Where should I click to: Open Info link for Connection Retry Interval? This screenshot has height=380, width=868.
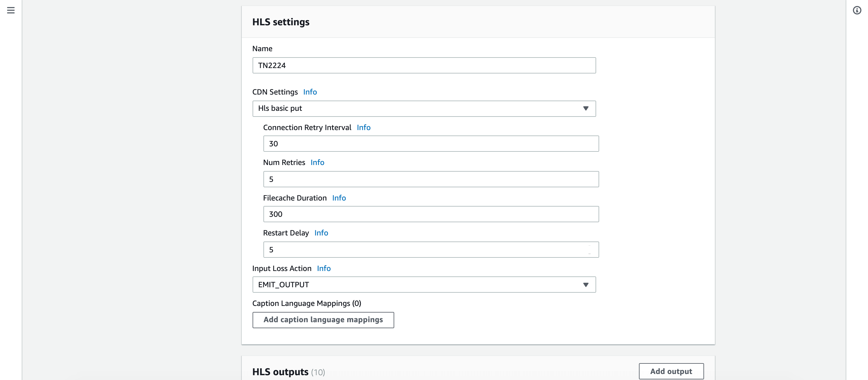[x=363, y=128]
